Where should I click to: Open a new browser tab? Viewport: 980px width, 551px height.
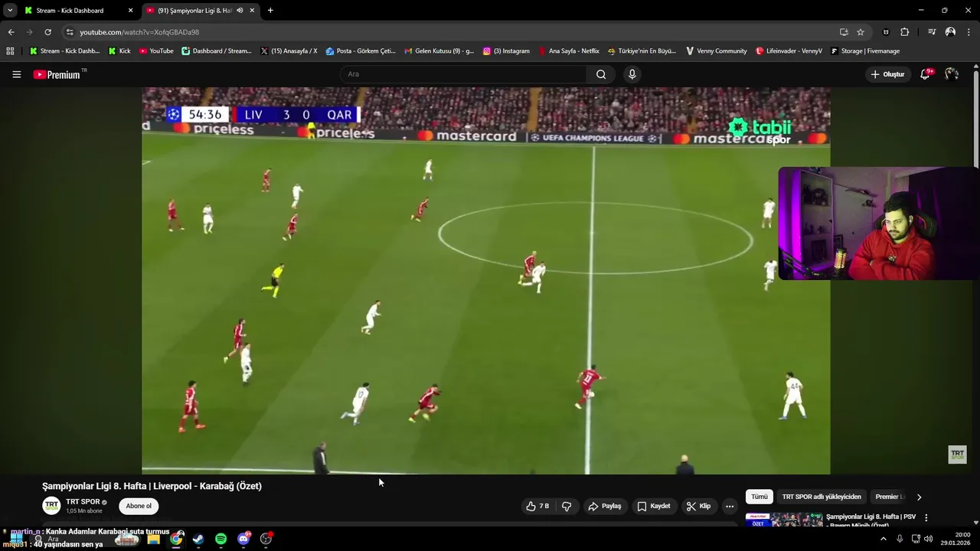[x=270, y=11]
